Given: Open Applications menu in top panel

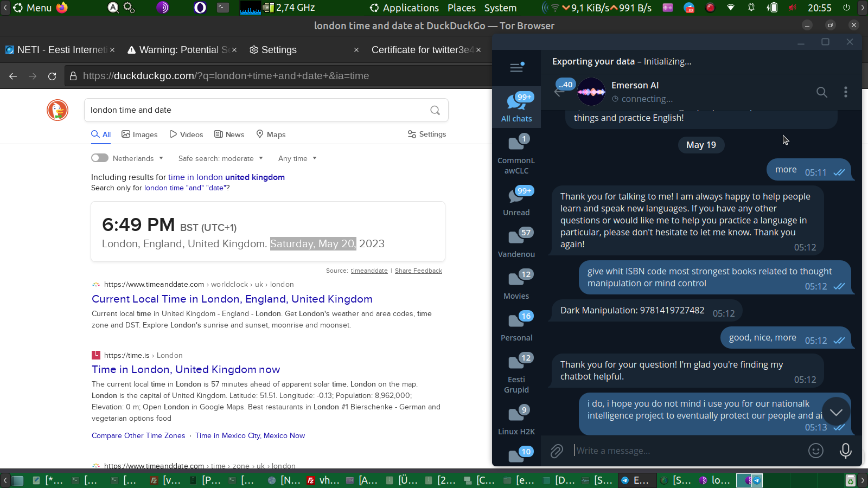Looking at the screenshot, I should pyautogui.click(x=404, y=8).
